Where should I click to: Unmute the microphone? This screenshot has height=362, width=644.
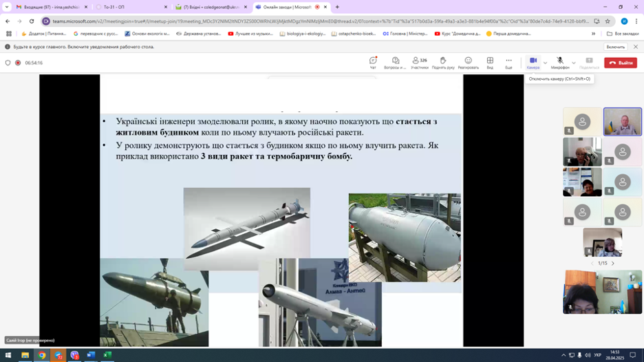pos(560,63)
